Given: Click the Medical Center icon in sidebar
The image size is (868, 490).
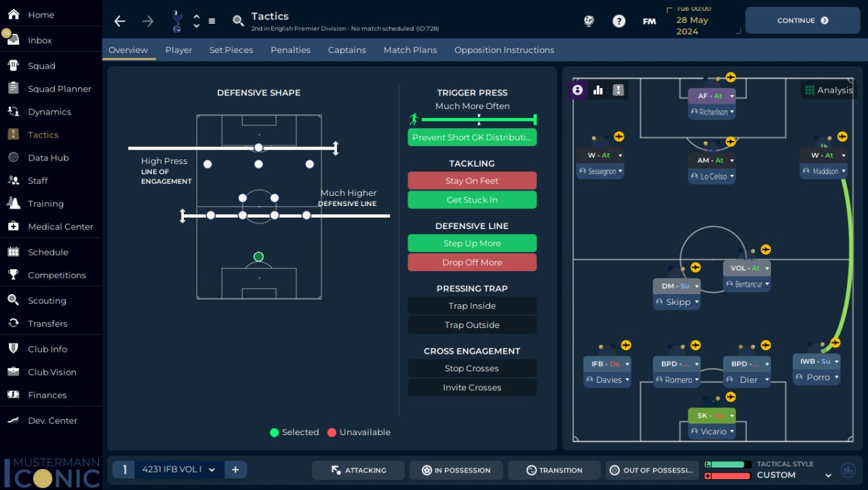Looking at the screenshot, I should (13, 226).
